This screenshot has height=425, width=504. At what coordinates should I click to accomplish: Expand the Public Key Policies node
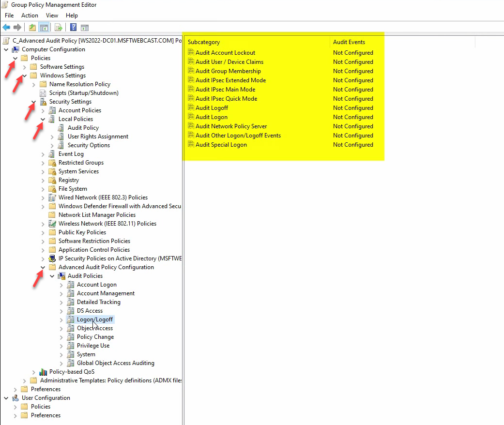point(43,232)
